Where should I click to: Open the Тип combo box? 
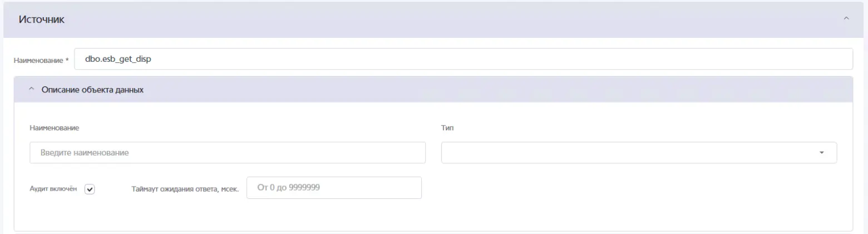[x=639, y=153]
